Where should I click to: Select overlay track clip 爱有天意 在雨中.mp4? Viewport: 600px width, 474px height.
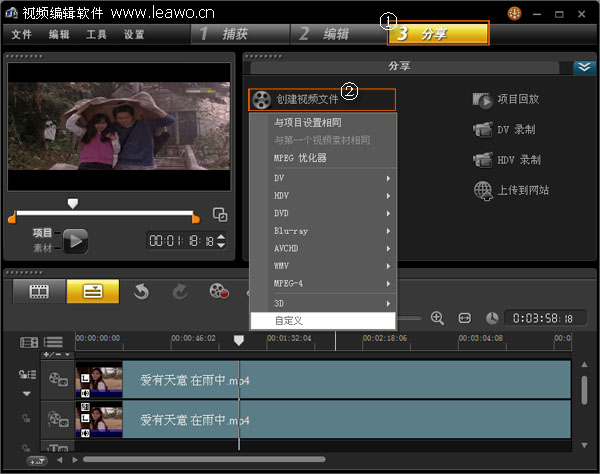tap(323, 419)
